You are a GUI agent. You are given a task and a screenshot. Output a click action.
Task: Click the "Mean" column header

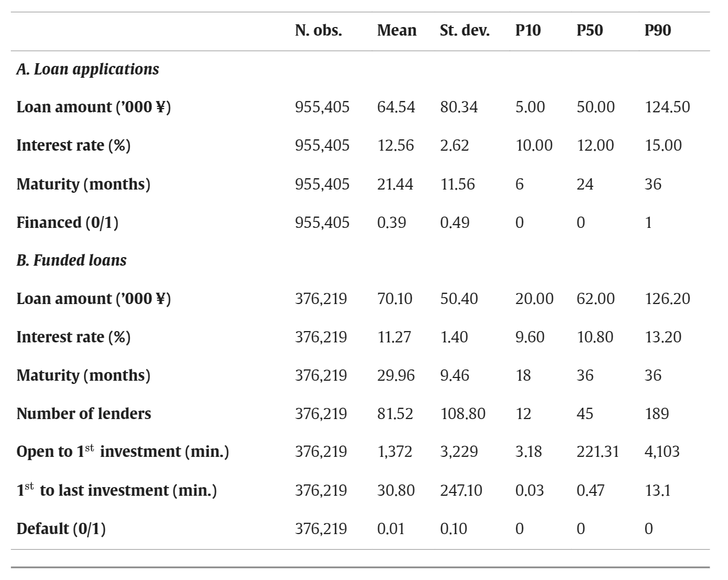point(397,30)
